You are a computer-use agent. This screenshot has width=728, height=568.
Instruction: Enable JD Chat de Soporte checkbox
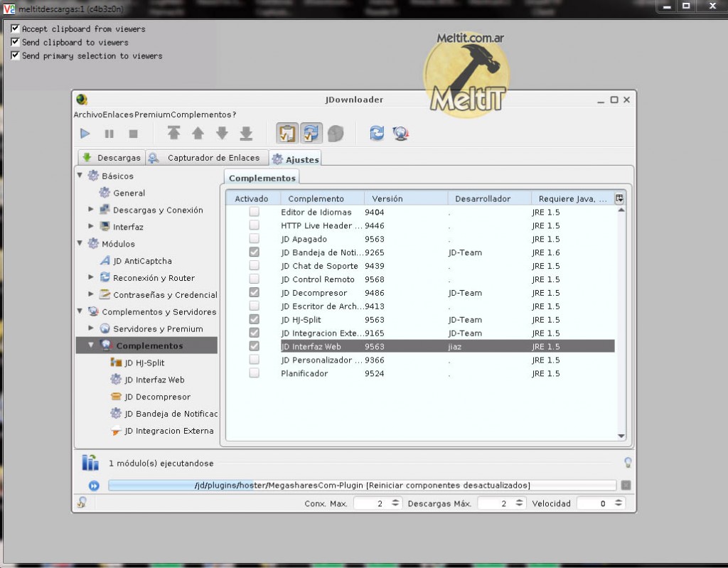[254, 266]
